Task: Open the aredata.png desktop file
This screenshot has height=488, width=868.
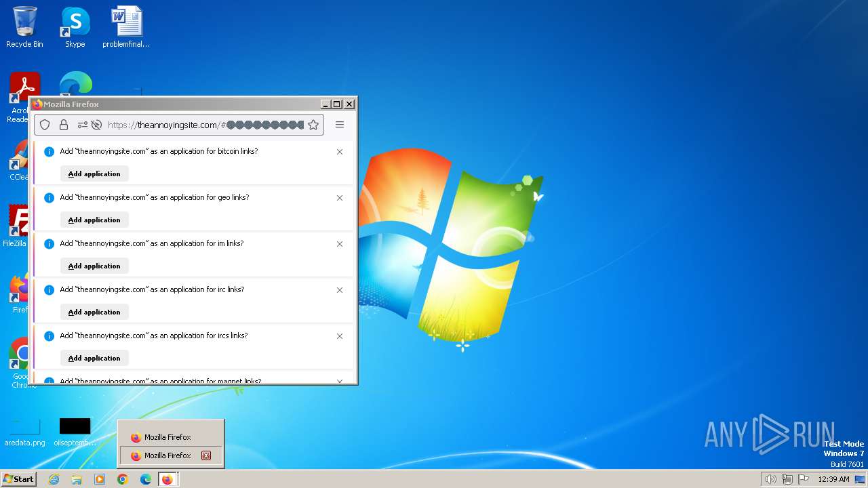Action: [x=24, y=432]
